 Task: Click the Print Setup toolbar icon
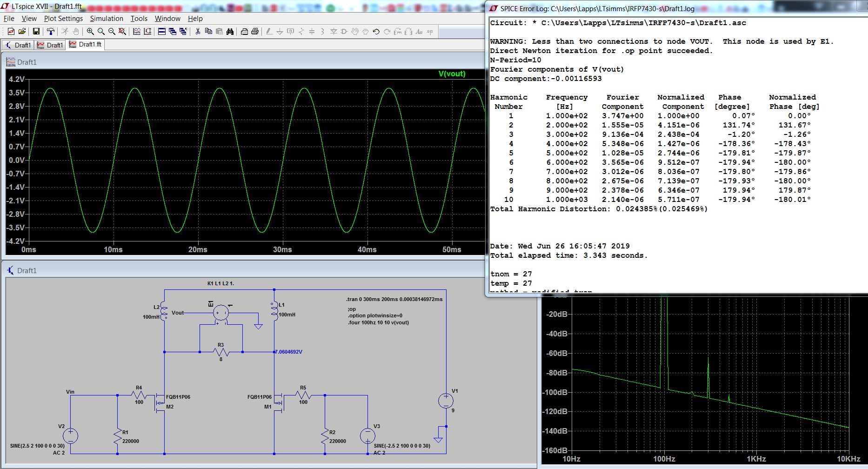click(244, 31)
